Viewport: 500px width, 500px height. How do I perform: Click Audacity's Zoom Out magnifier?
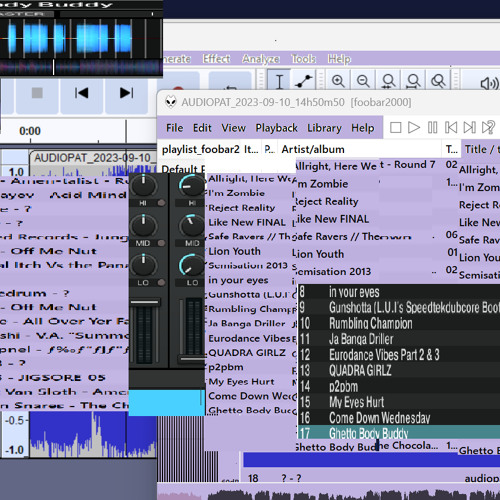pos(363,81)
